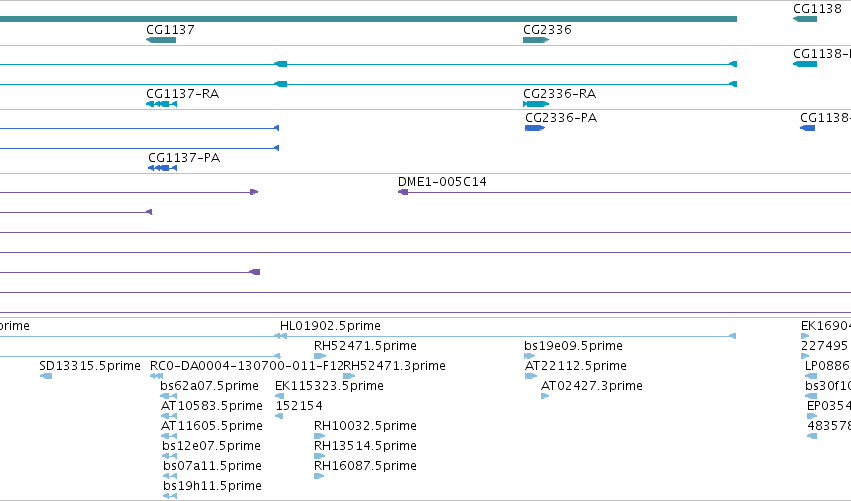851x501 pixels.
Task: Select the HL01902.5prime EST label
Action: (x=330, y=326)
